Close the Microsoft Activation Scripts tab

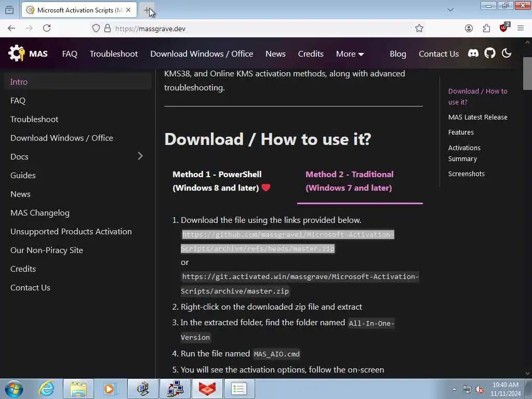(128, 10)
